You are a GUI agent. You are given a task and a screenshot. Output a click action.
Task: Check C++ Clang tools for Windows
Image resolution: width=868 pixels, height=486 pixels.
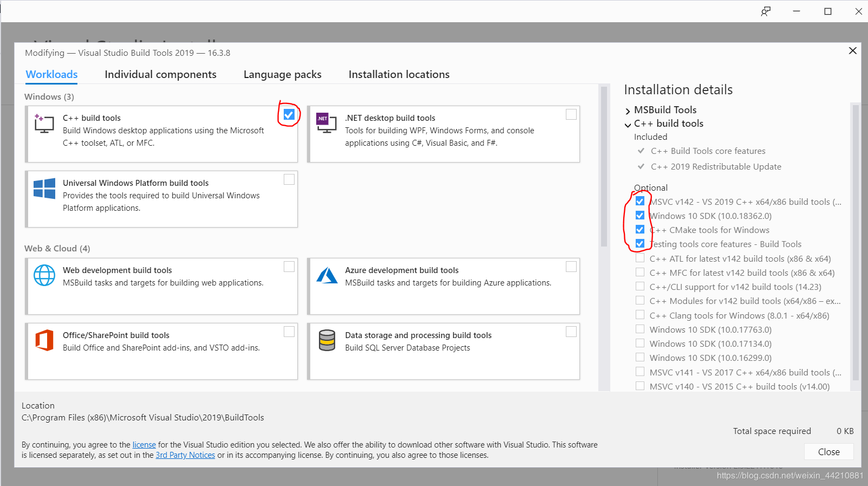[640, 315]
